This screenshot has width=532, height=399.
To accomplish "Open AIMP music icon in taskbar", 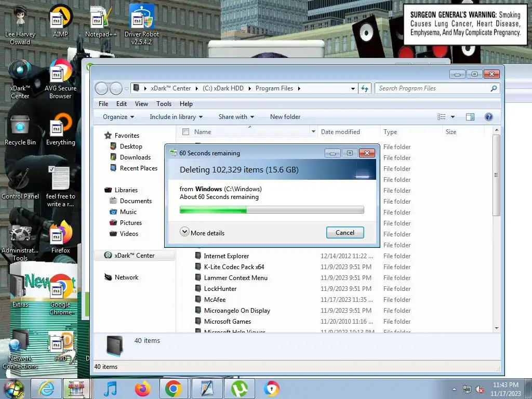I will tap(110, 389).
